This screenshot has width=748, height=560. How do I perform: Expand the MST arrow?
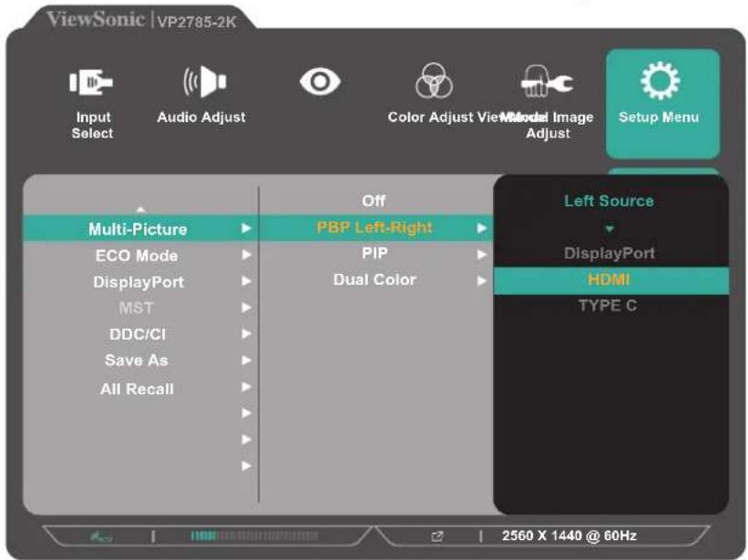(x=246, y=308)
